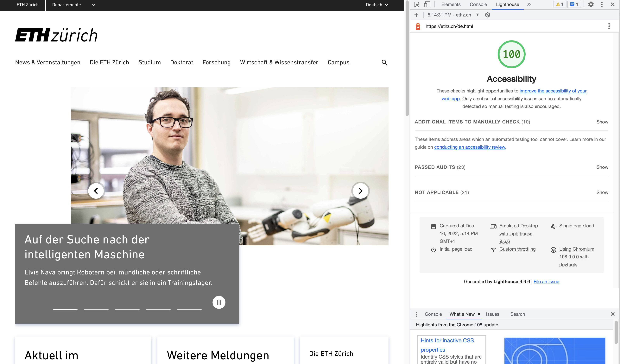Select the third carousel slide indicator
The image size is (620, 364).
[x=127, y=309]
